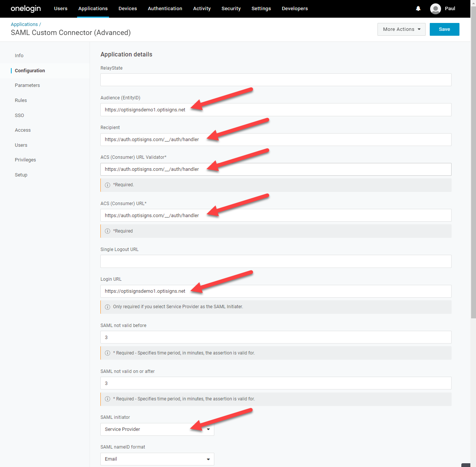Open the Developers menu
Viewport: 476px width, 467px height.
tap(295, 9)
